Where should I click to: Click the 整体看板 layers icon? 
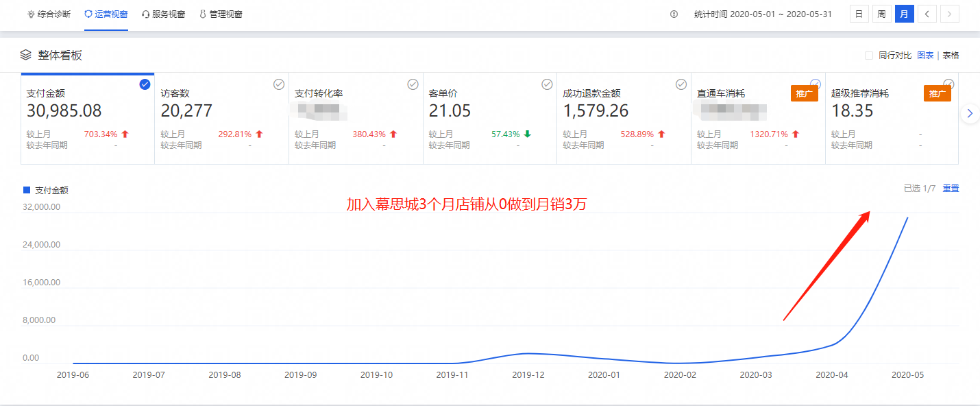tap(25, 55)
